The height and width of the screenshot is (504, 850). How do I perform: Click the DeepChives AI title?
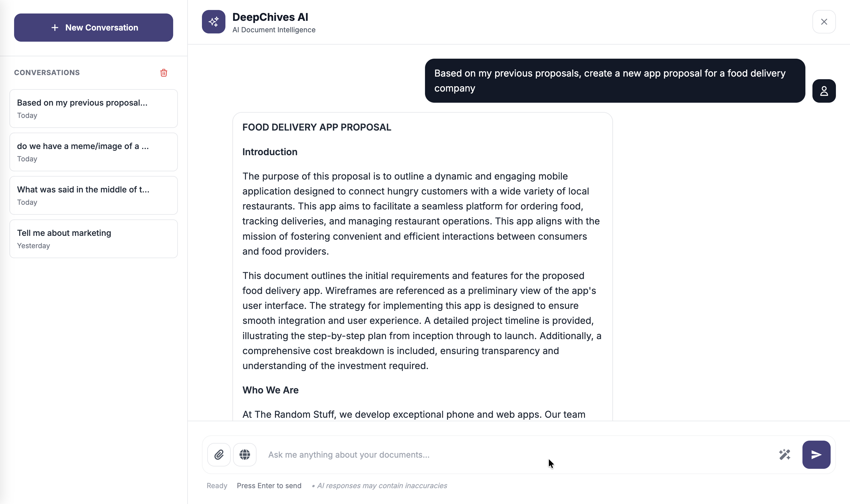pos(270,17)
